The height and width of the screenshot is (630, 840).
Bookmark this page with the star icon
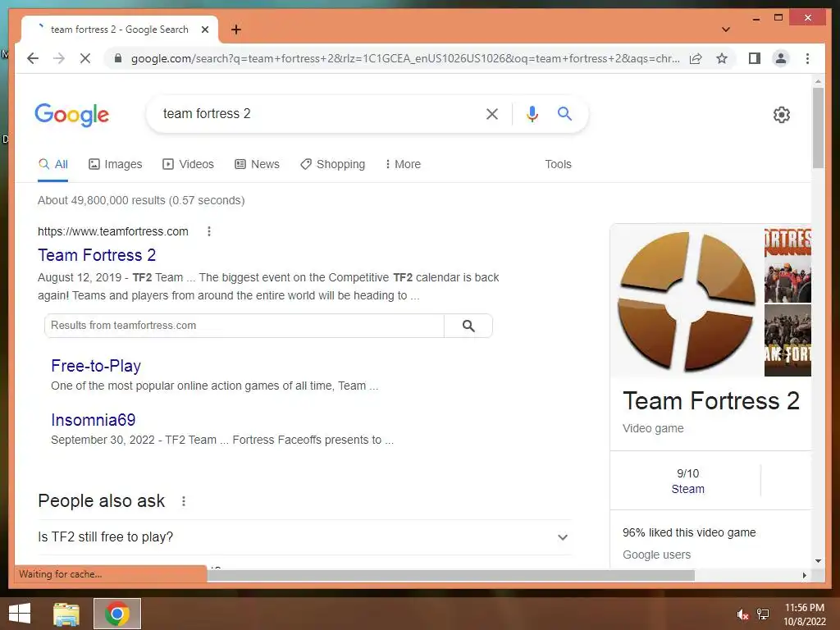pos(722,58)
